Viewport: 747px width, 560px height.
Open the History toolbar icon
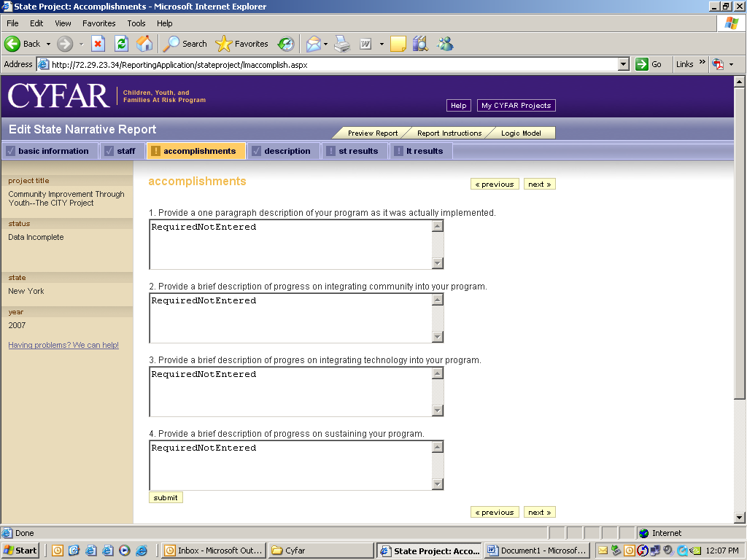[x=286, y=44]
